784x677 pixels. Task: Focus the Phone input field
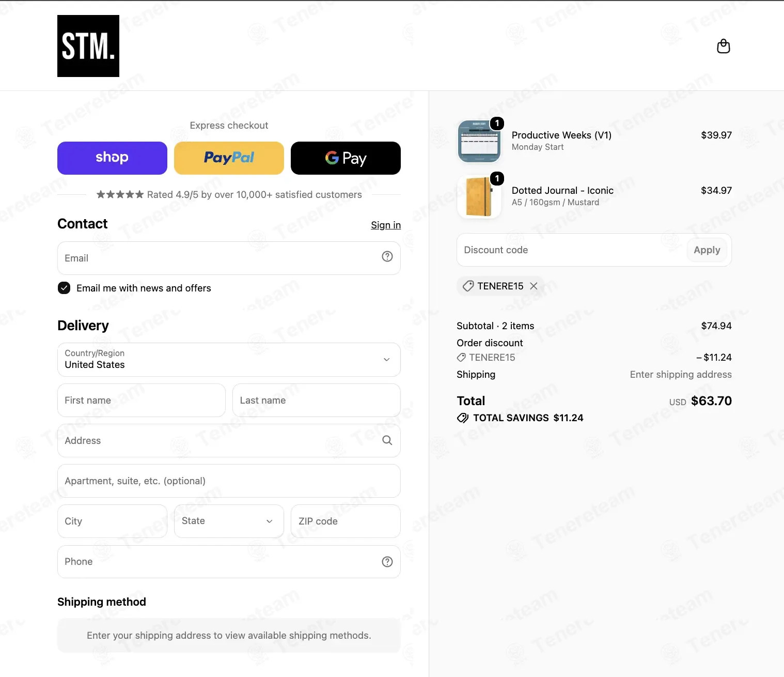coord(229,562)
